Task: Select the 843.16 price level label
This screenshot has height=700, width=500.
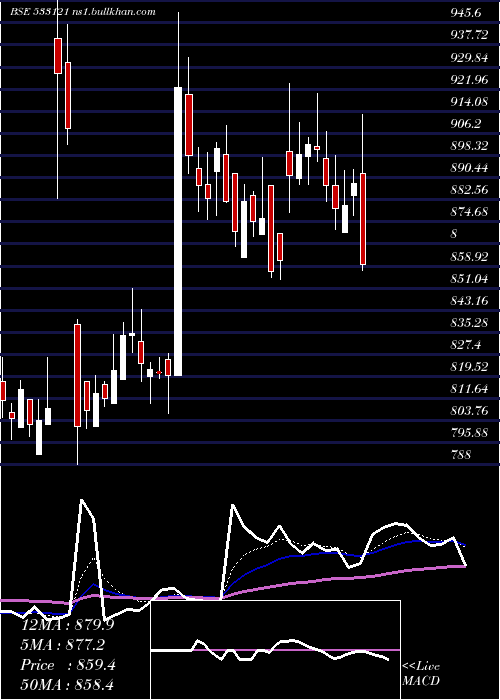Action: [x=469, y=300]
